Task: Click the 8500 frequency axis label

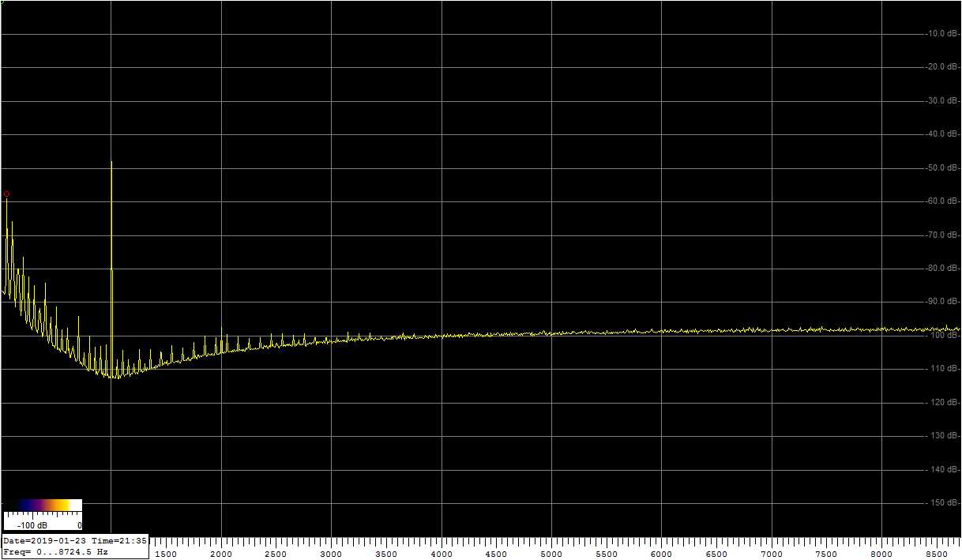Action: point(936,554)
